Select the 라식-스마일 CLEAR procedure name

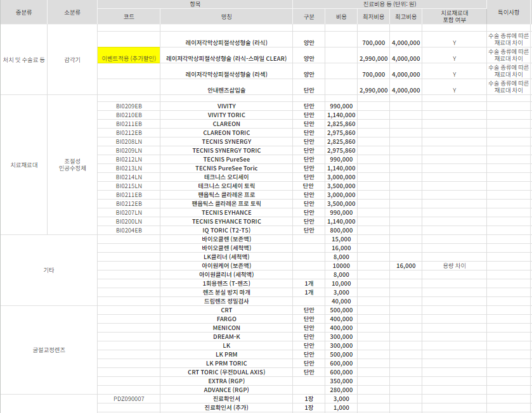pos(226,59)
